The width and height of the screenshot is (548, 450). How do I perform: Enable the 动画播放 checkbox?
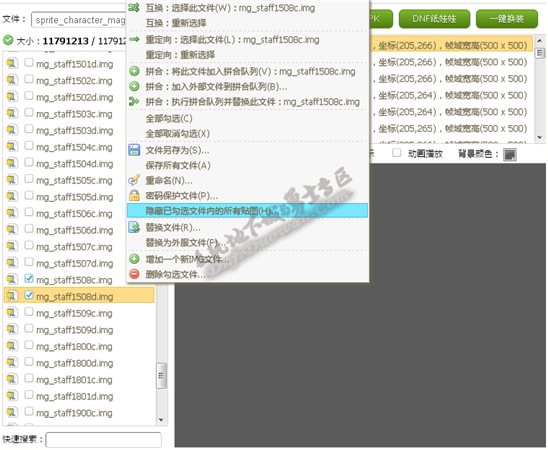(396, 153)
